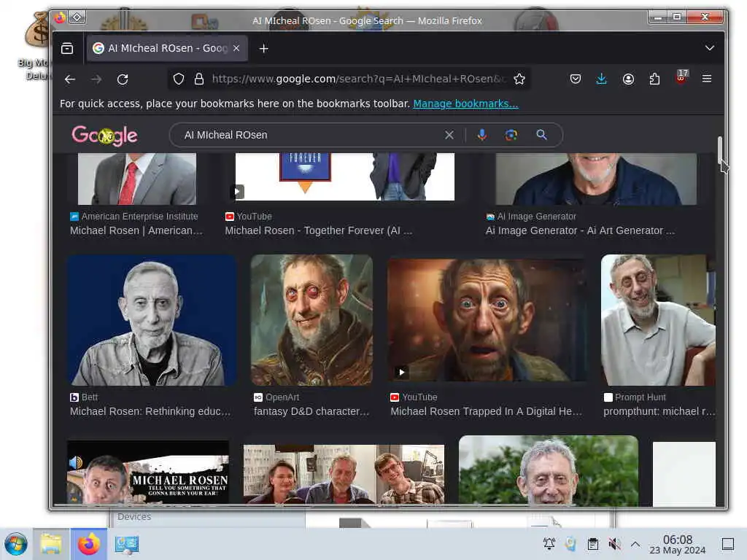Save page to Pocket
The width and height of the screenshot is (747, 560).
click(576, 79)
